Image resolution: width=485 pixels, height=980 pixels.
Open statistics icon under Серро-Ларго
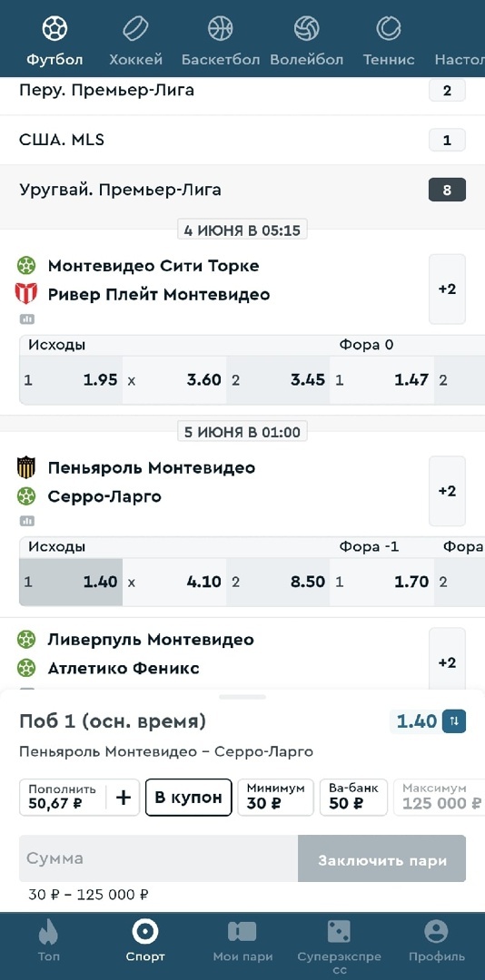(27, 521)
